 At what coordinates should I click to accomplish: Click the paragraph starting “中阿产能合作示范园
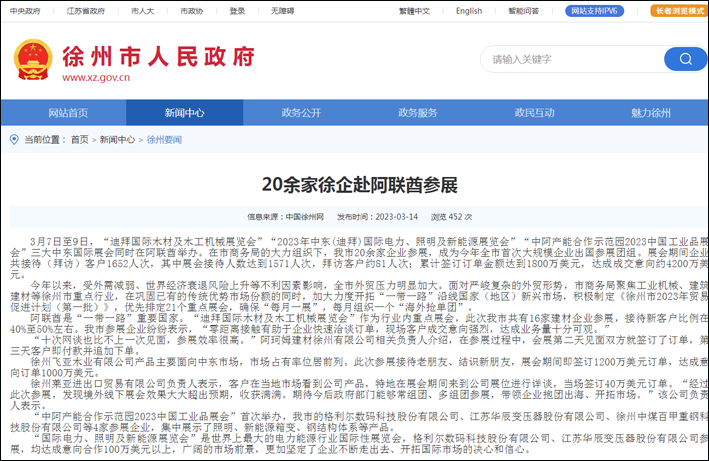(x=359, y=422)
